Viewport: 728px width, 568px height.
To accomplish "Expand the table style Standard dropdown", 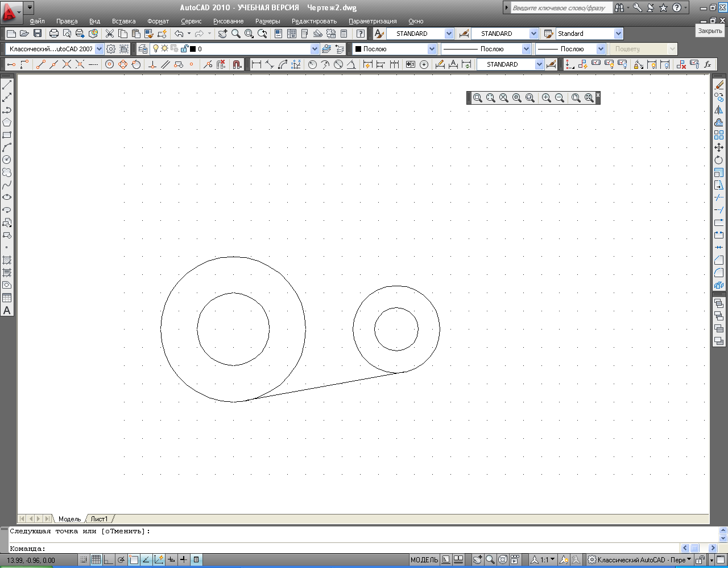I will pos(618,34).
